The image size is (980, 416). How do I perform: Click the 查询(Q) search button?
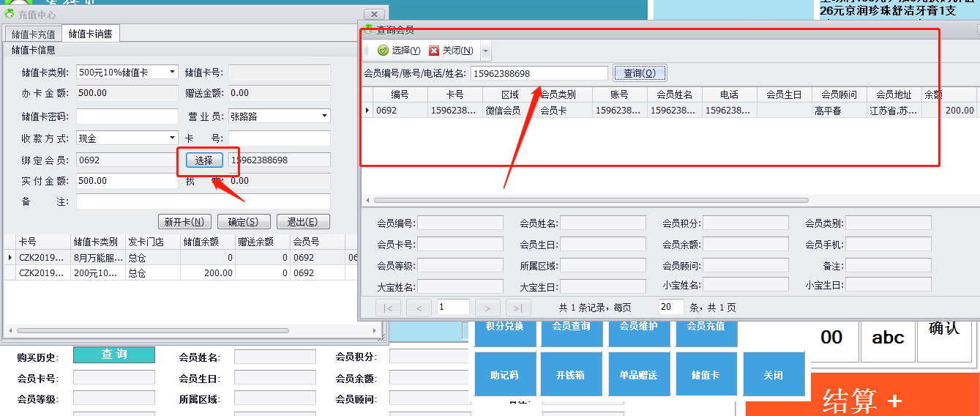click(640, 73)
